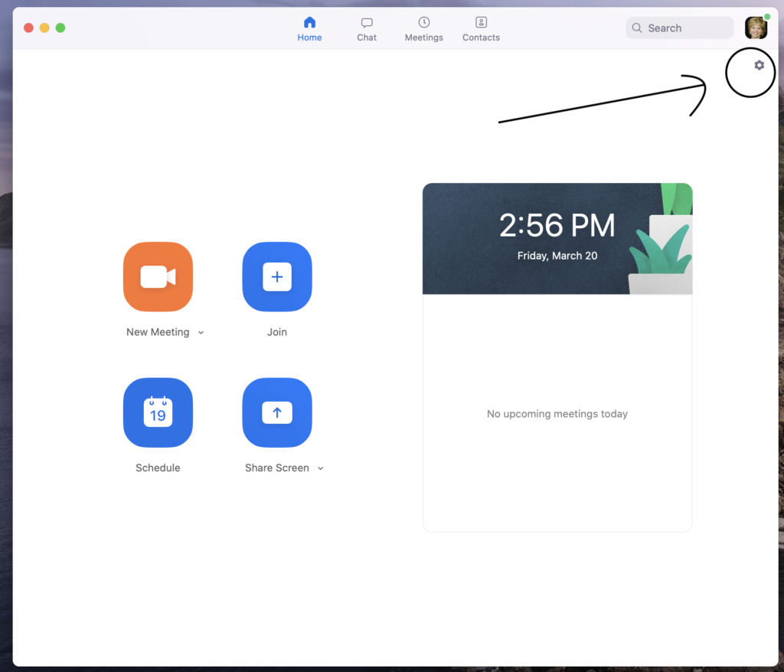The height and width of the screenshot is (672, 784).
Task: Click into the Search field
Action: tap(680, 28)
